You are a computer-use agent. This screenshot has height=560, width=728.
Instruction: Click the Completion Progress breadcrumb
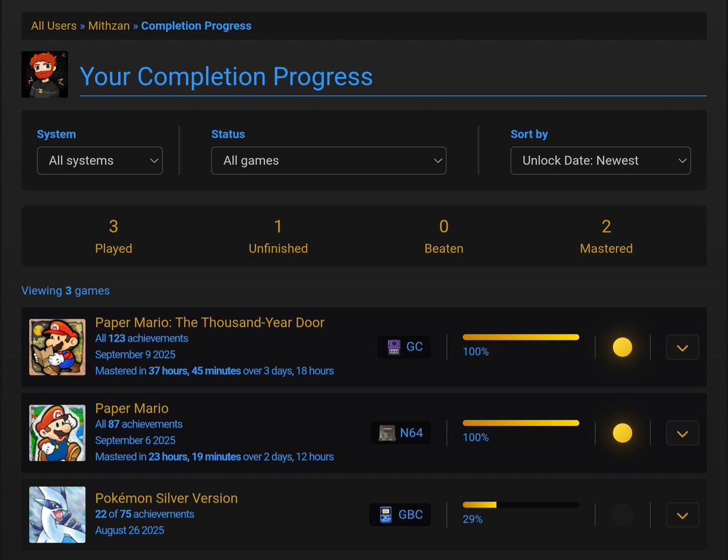coord(197,25)
